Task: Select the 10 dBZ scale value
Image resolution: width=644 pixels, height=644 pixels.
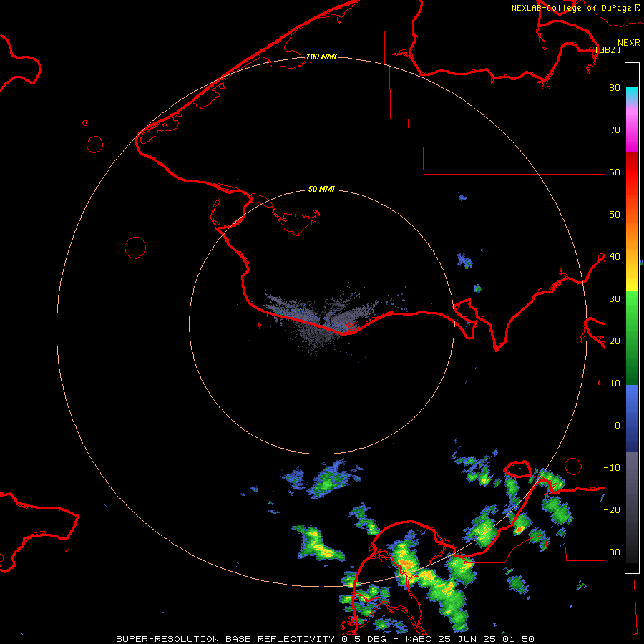Action: pyautogui.click(x=615, y=384)
